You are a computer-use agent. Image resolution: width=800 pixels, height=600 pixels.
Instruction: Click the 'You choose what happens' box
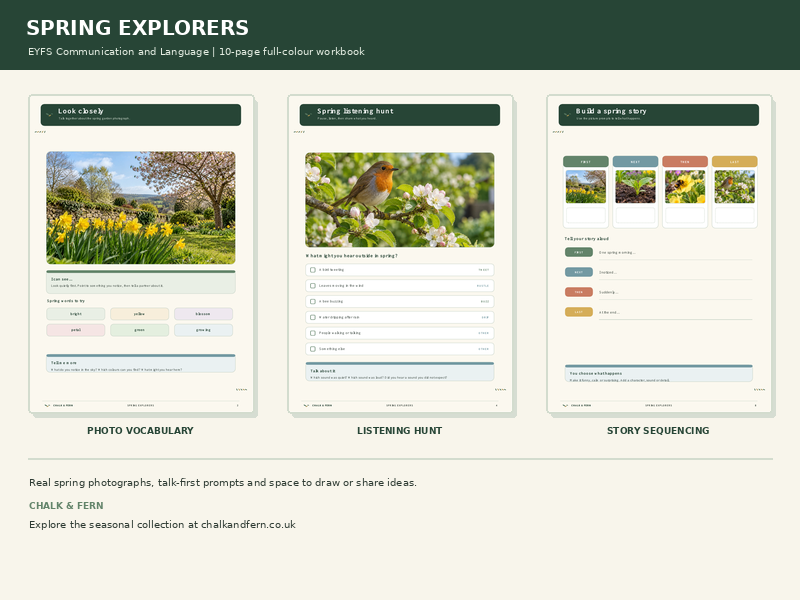659,373
